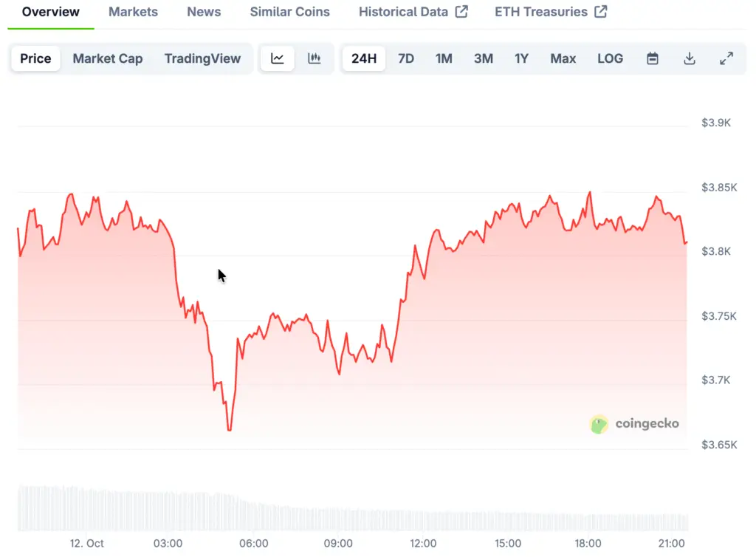Screen dimensions: 756x557
Task: Select the 1M time range
Action: point(444,59)
